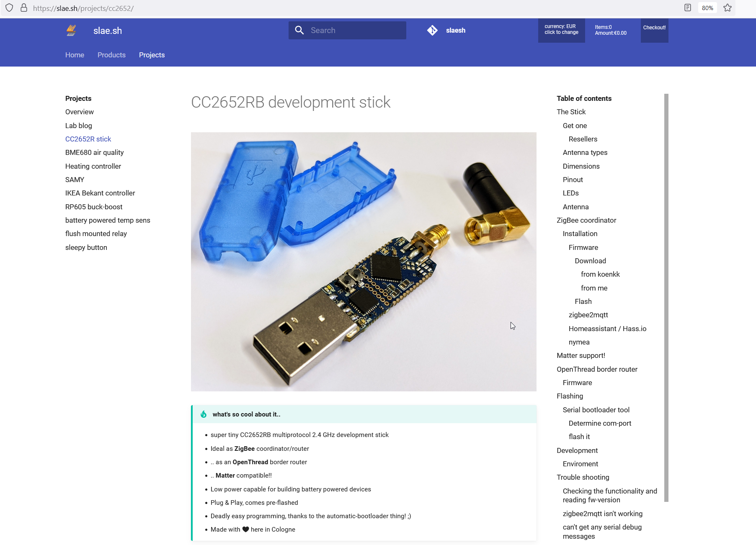Viewport: 756px width, 545px height.
Task: Toggle reader view icon in address bar
Action: [687, 8]
